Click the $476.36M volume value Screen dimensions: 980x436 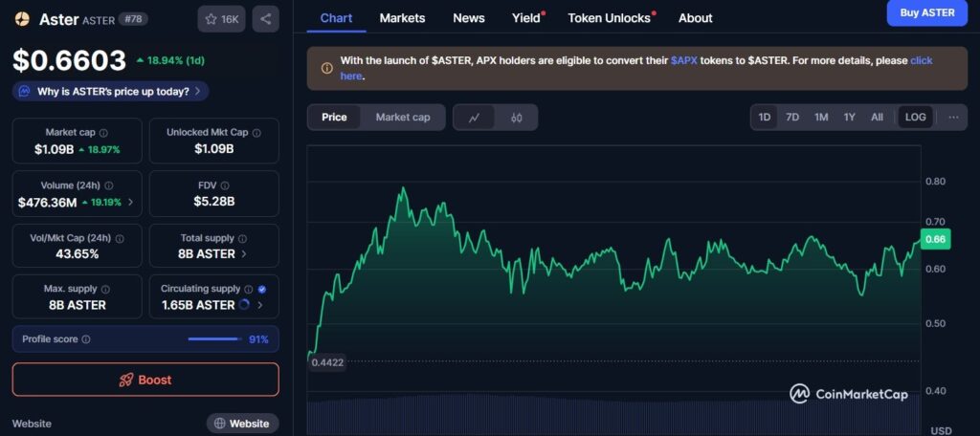(x=48, y=203)
